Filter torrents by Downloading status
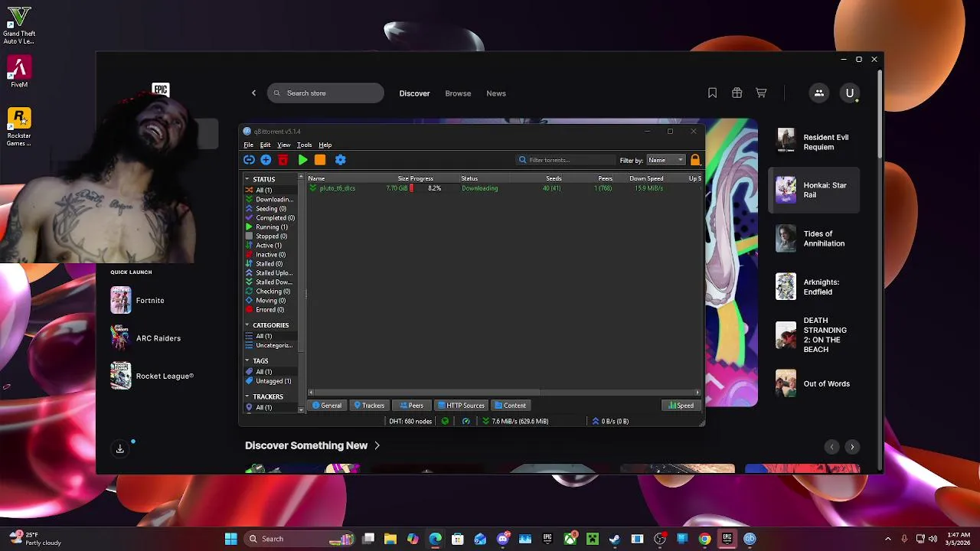The width and height of the screenshot is (980, 551). click(269, 200)
